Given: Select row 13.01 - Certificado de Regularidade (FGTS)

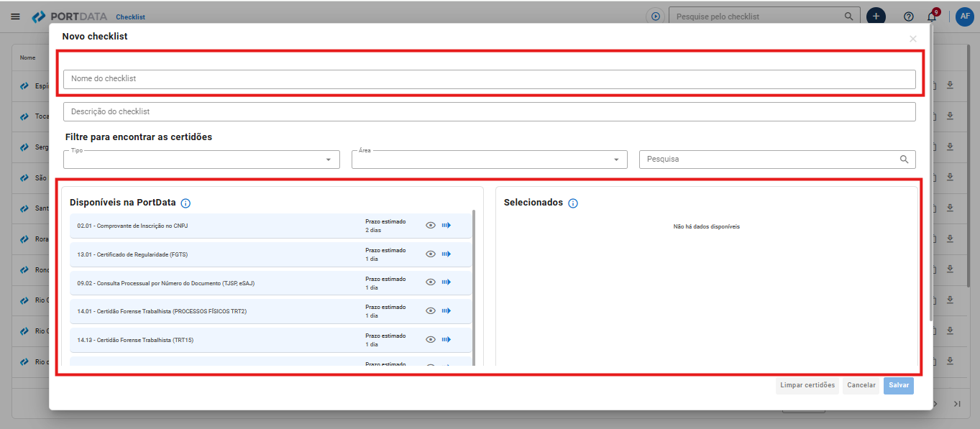Looking at the screenshot, I should [x=271, y=254].
